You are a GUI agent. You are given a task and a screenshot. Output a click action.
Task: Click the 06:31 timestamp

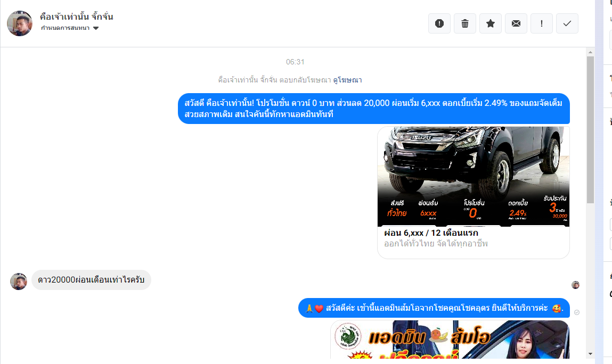(295, 62)
